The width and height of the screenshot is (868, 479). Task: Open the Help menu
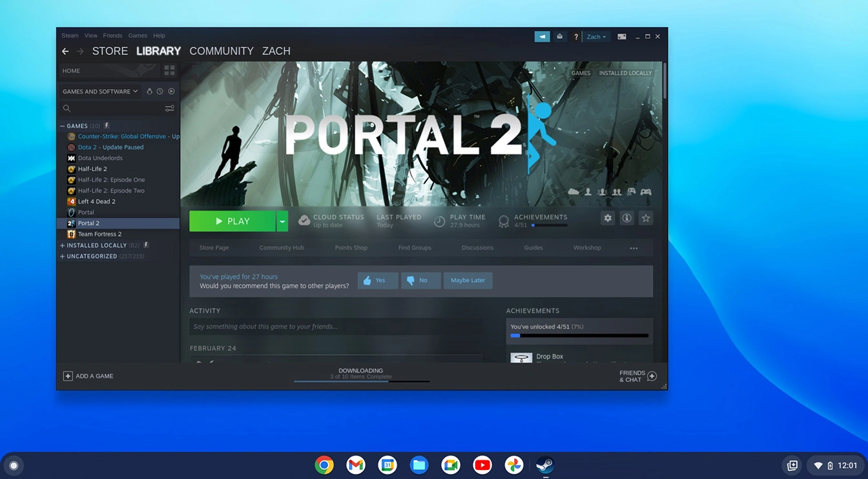[159, 36]
